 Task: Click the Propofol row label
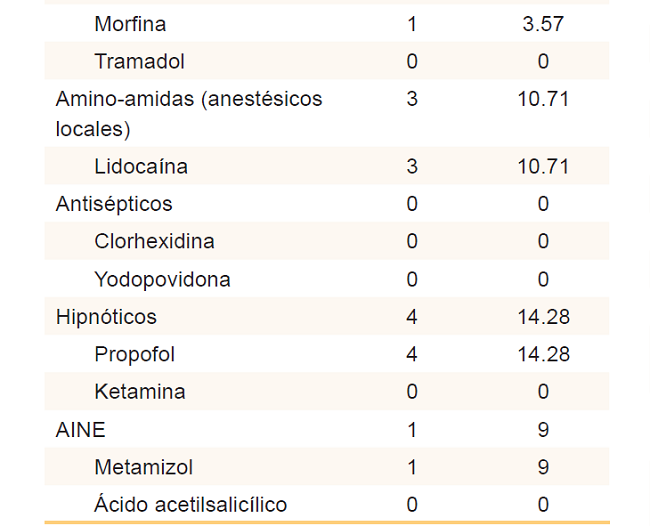coord(135,355)
